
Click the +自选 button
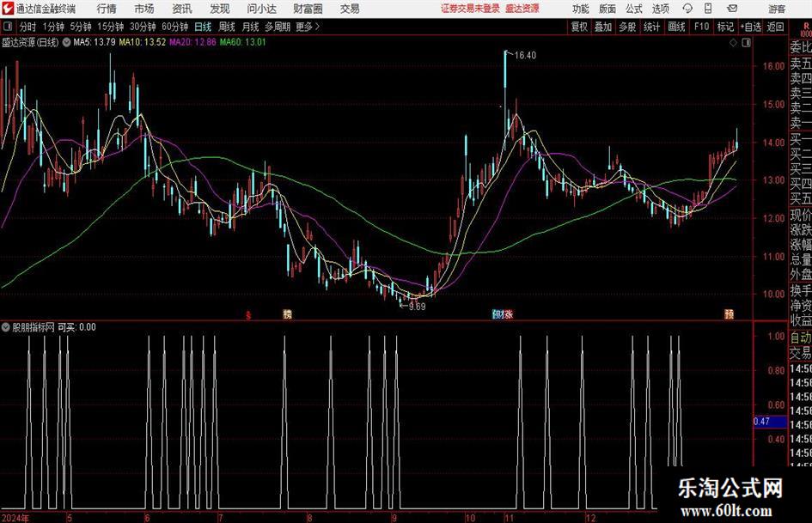[x=751, y=27]
